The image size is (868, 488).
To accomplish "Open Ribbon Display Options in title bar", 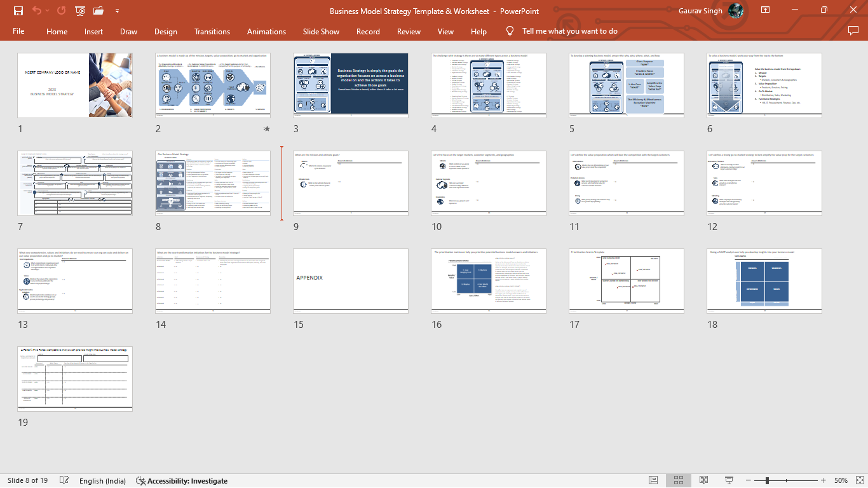I will (x=766, y=11).
